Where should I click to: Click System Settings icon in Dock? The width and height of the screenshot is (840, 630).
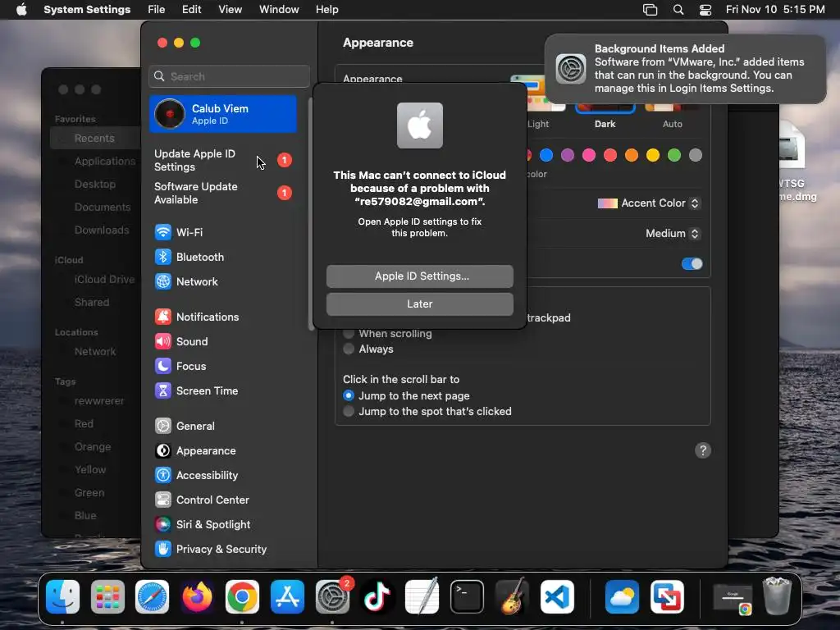(x=332, y=597)
